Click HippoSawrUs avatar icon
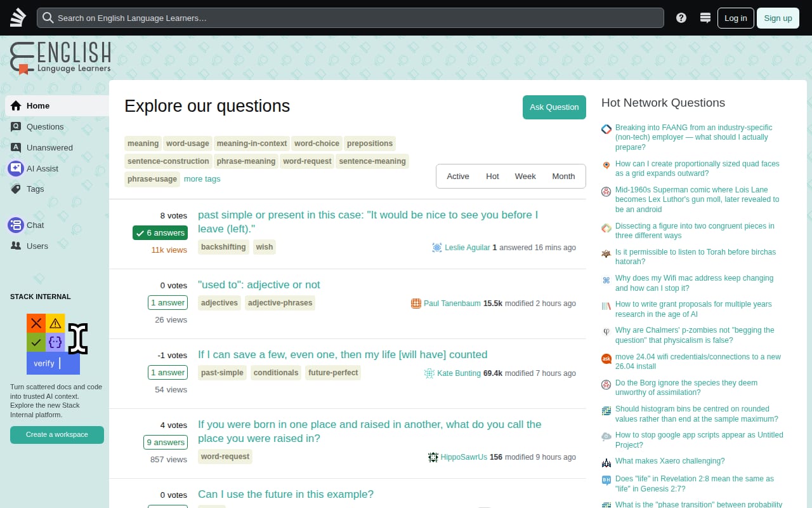Image resolution: width=812 pixels, height=508 pixels. coord(433,457)
